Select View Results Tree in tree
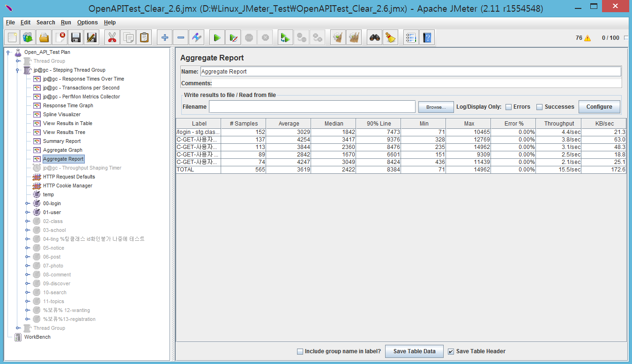Image resolution: width=632 pixels, height=364 pixels. pyautogui.click(x=64, y=132)
